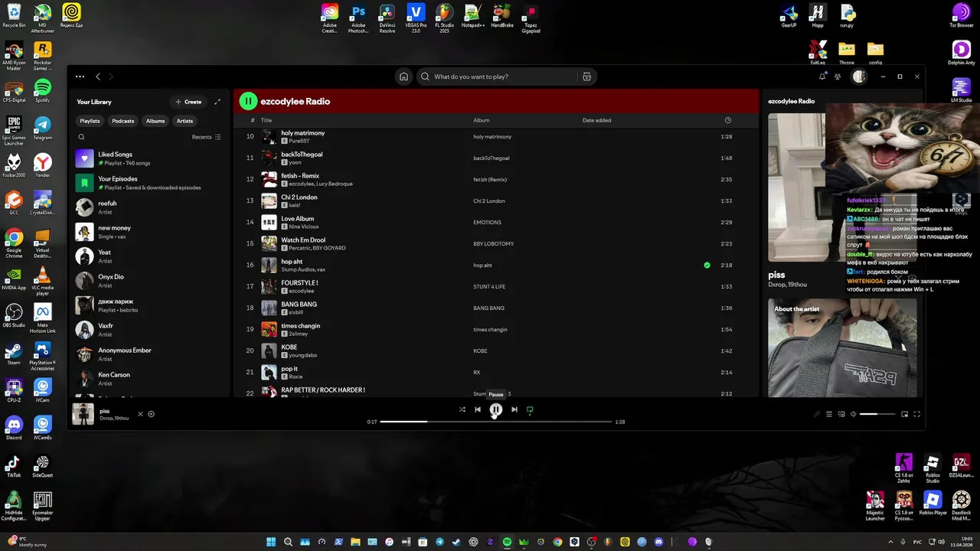The image size is (980, 551).
Task: Open the 'About the artist' card
Action: pyautogui.click(x=842, y=347)
